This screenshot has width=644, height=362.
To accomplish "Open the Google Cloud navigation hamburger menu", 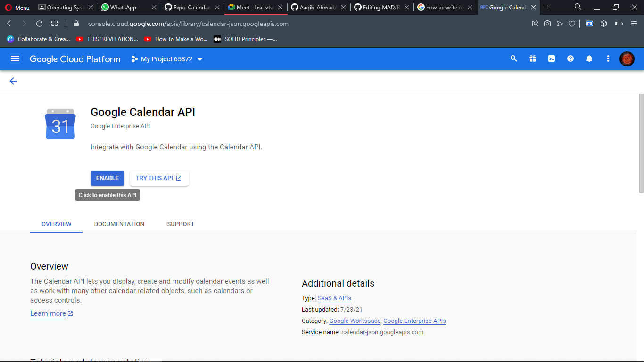I will click(x=15, y=58).
